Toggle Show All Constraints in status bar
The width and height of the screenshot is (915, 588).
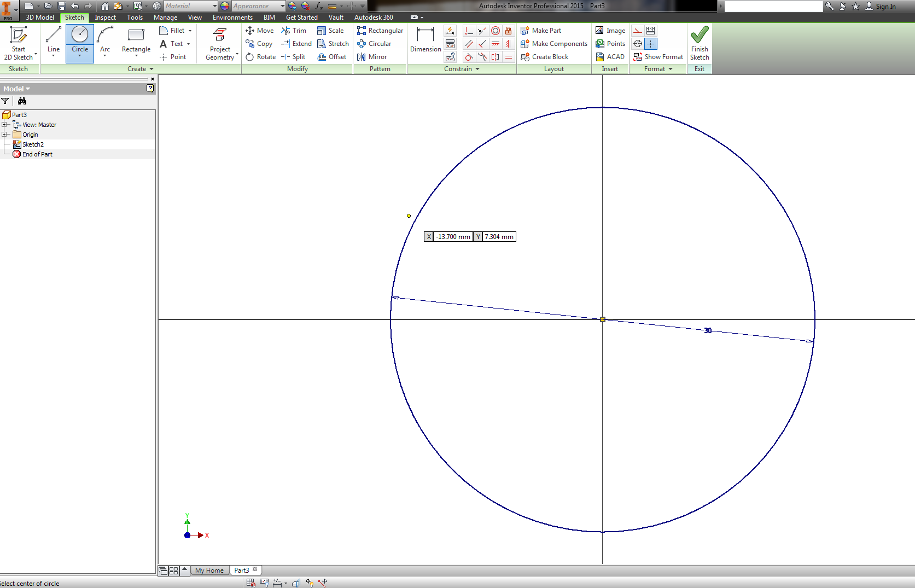pos(264,583)
